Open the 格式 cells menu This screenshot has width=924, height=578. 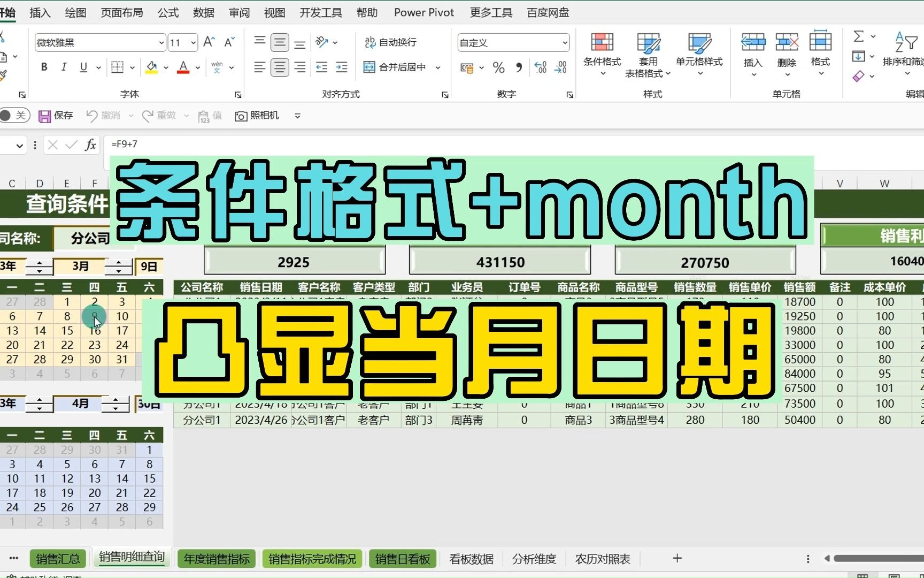820,54
